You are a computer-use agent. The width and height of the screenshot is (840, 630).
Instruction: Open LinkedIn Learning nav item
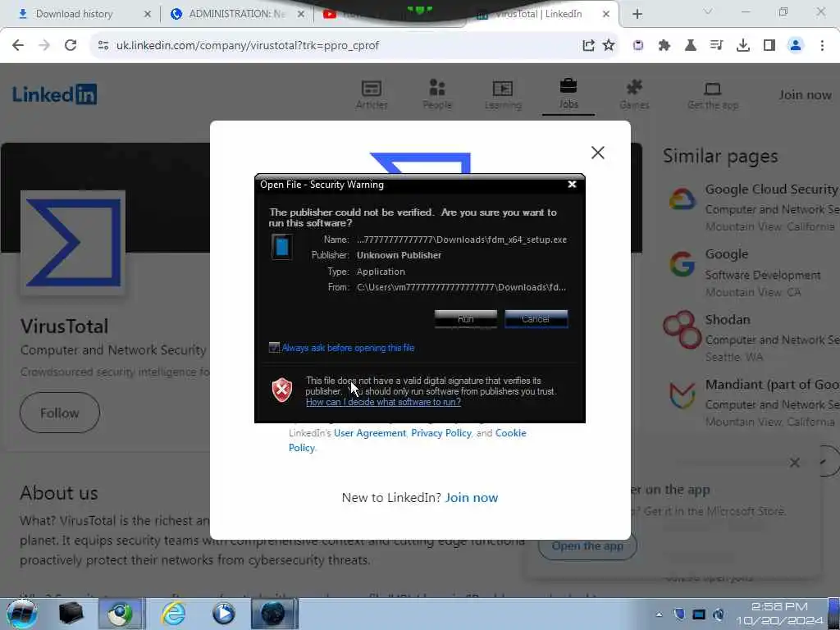click(503, 95)
